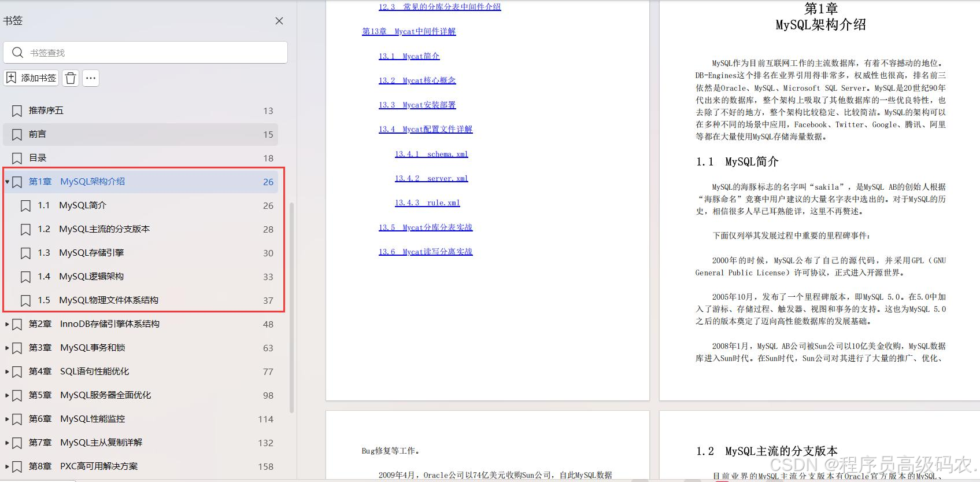This screenshot has height=482, width=980.
Task: Click bookmark icon beside 1.4 MySQL逻辑架构
Action: 25,277
